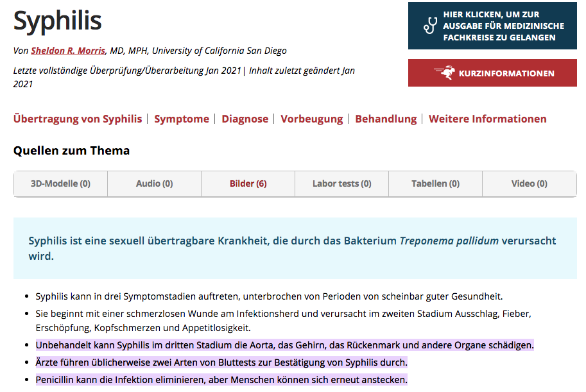Image resolution: width=586 pixels, height=392 pixels.
Task: Switch to the medical professionals edition (Fachkreise)
Action: point(503,26)
